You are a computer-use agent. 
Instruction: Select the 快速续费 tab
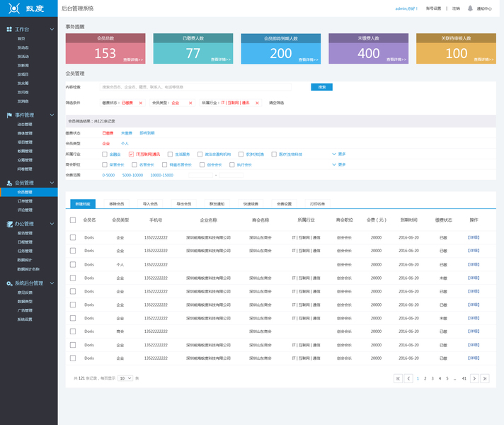(251, 204)
